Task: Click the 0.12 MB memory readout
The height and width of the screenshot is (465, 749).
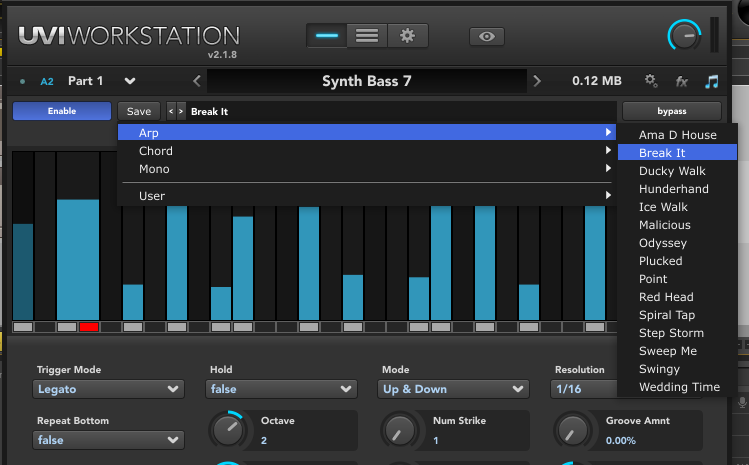Action: 597,81
